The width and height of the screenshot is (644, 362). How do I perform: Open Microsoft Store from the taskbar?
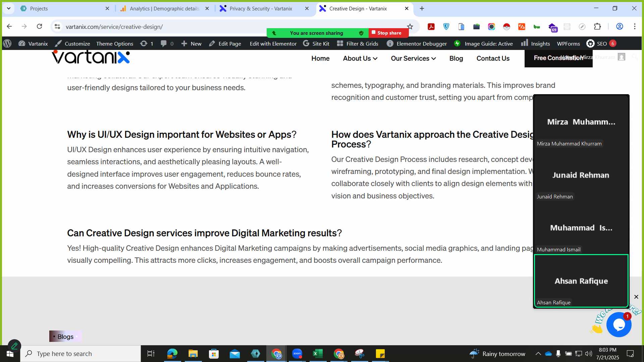[x=214, y=354]
